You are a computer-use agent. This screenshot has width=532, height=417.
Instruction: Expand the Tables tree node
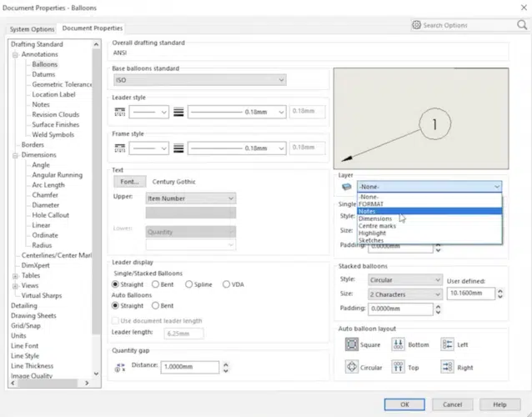15,276
